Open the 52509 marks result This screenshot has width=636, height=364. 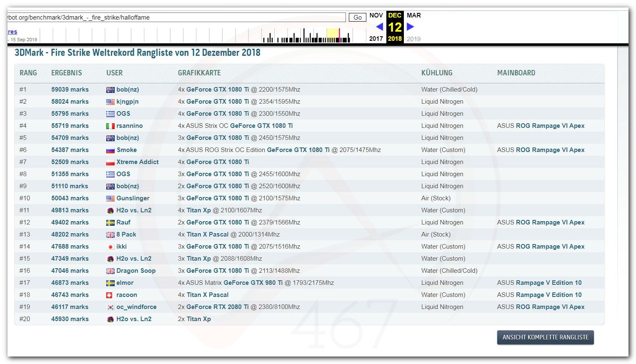click(70, 162)
